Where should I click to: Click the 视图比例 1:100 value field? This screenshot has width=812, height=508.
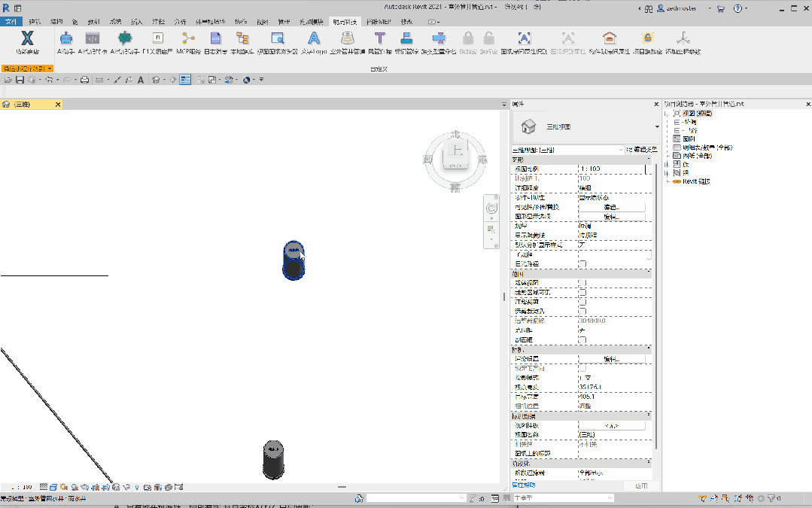(612, 169)
